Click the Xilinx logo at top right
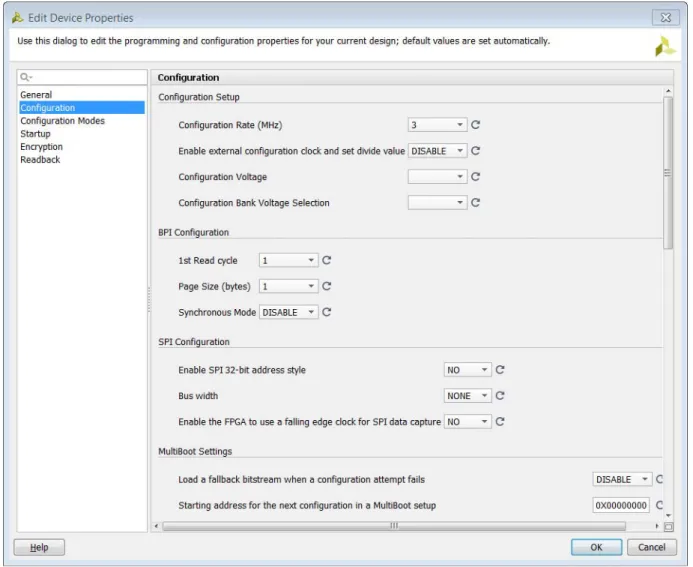693x567 pixels. coord(665,46)
